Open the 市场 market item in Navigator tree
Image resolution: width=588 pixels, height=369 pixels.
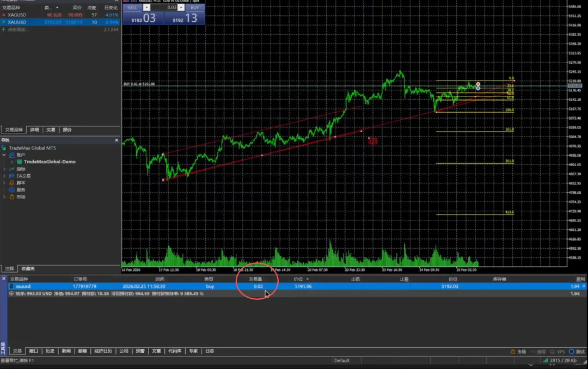coord(20,197)
